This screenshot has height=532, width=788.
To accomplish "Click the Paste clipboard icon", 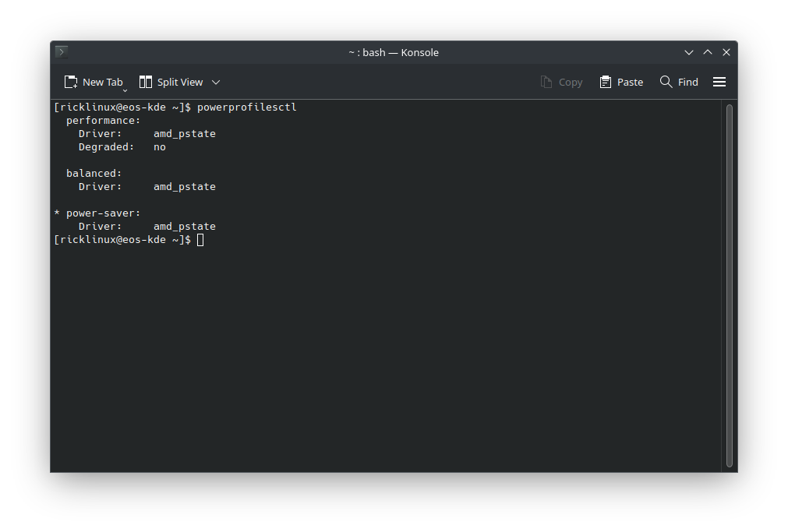I will (x=606, y=82).
